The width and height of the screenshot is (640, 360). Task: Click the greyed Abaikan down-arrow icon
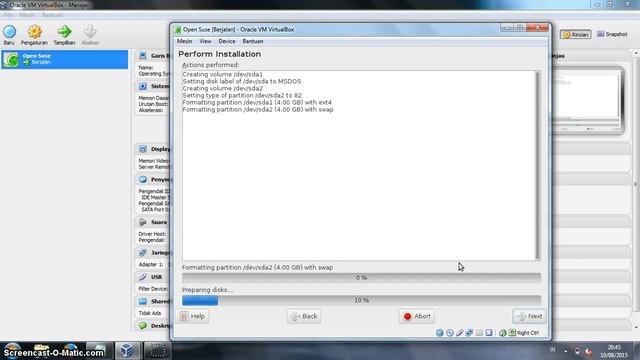pos(90,32)
